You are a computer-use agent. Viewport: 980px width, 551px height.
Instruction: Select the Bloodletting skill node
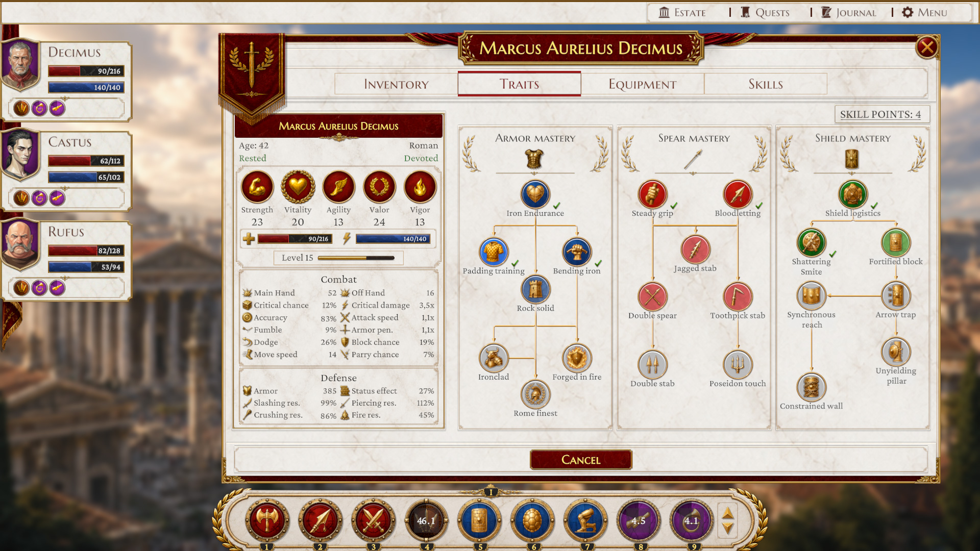(x=738, y=194)
